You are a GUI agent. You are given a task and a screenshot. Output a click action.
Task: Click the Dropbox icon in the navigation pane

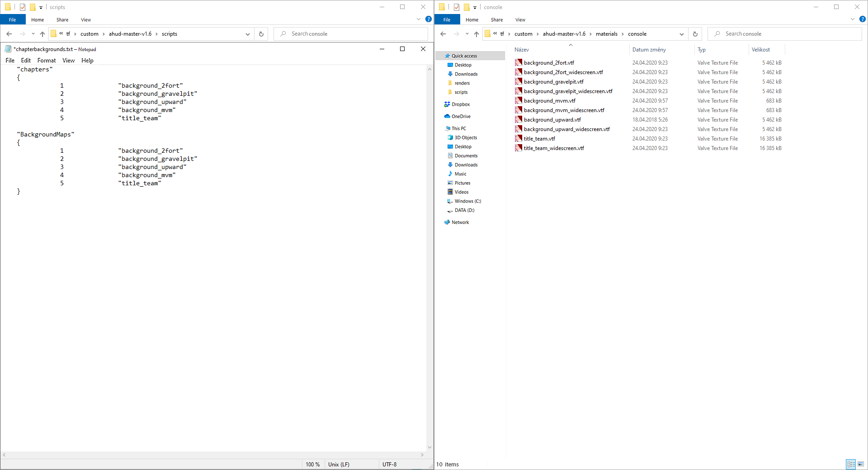tap(447, 104)
